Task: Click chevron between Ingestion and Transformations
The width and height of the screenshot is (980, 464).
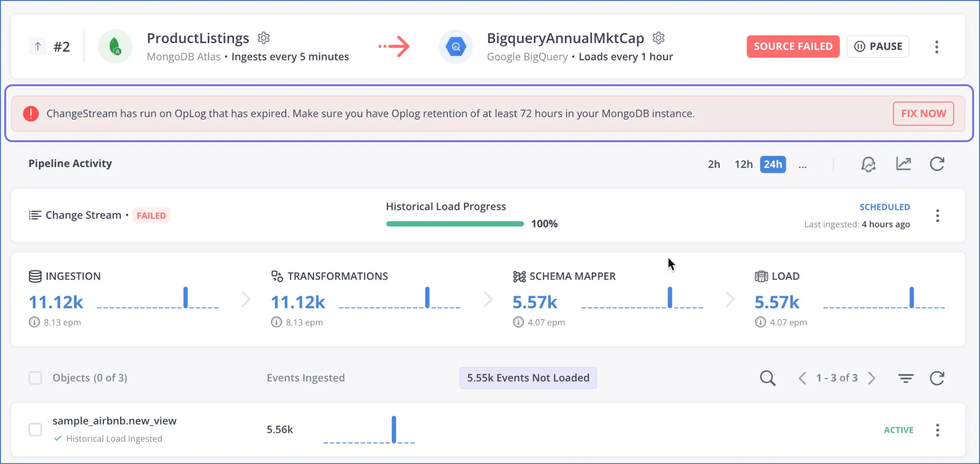Action: click(x=246, y=299)
